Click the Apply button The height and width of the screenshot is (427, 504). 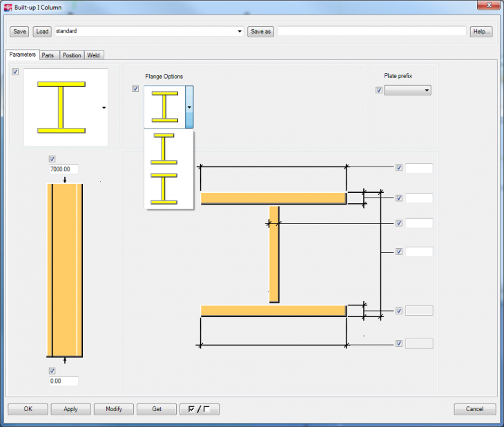click(70, 409)
